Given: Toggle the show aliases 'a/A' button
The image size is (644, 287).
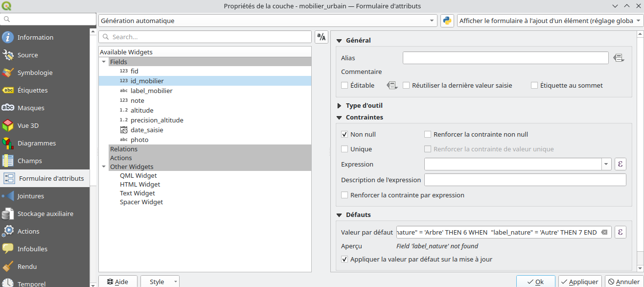Looking at the screenshot, I should click(x=321, y=37).
